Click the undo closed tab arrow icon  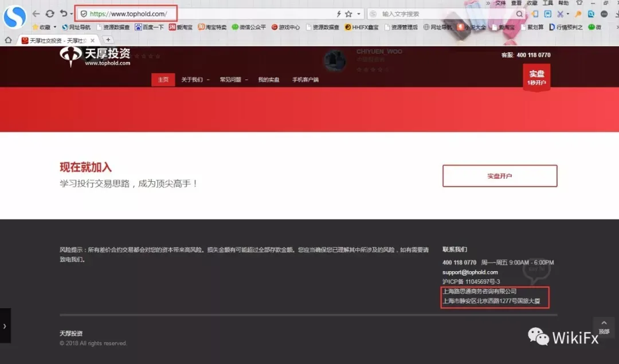coord(64,13)
